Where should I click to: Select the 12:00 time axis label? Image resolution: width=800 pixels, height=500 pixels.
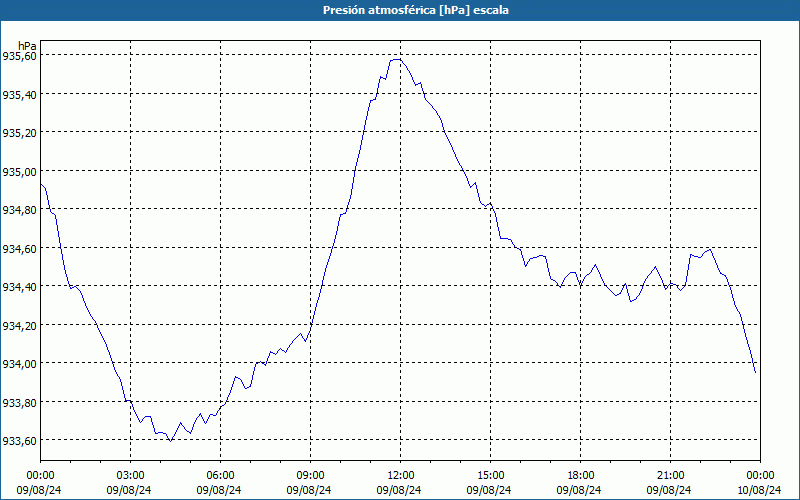tap(401, 476)
